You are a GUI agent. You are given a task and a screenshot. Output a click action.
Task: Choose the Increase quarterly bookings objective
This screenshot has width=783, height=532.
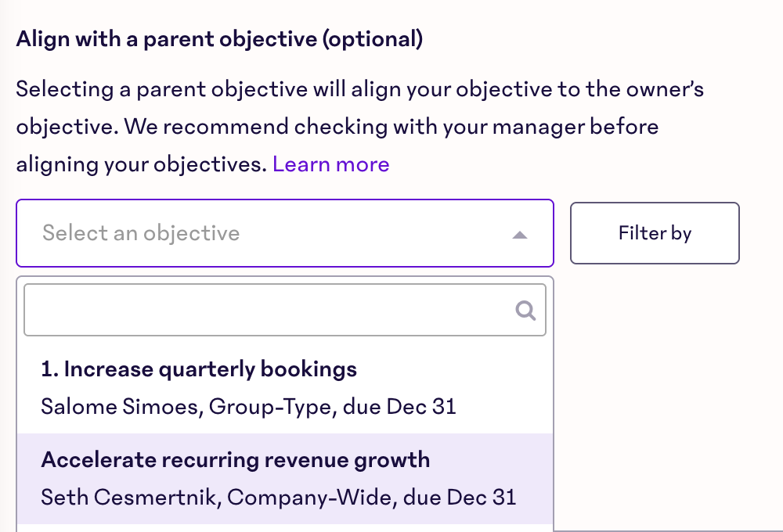199,369
